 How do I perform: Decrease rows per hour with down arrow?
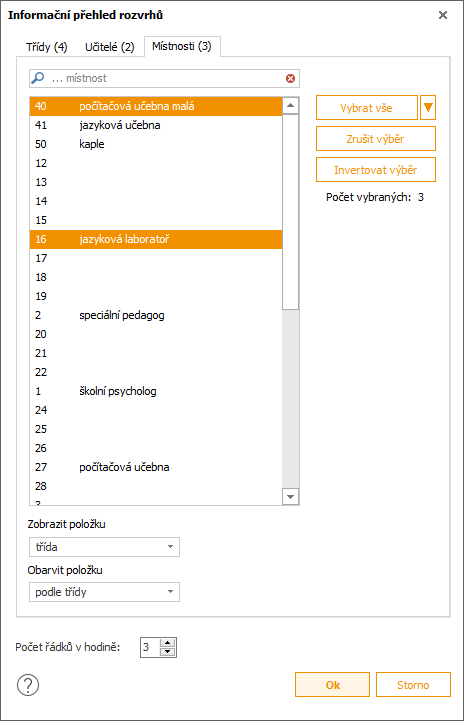168,652
